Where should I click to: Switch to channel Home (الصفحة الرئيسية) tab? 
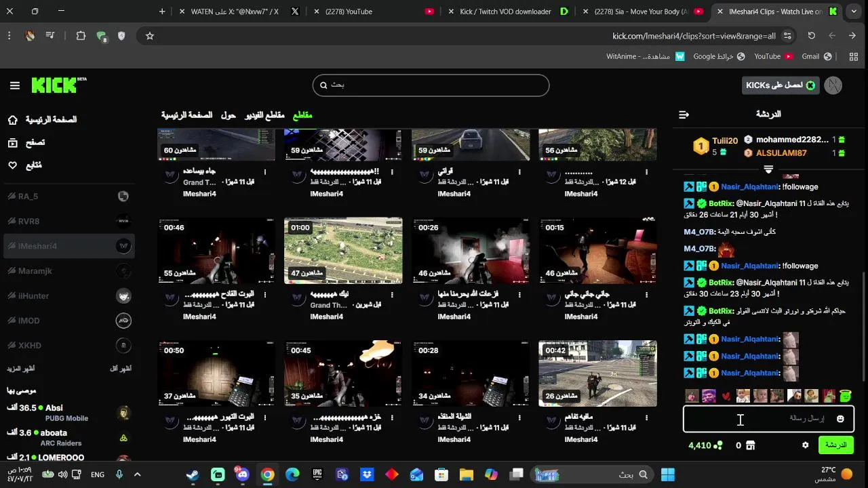coord(187,115)
